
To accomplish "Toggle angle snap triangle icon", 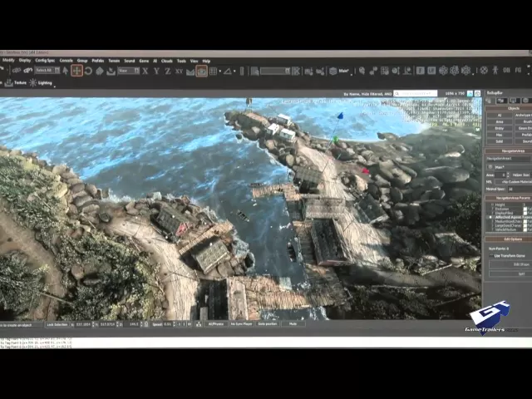I will point(228,71).
